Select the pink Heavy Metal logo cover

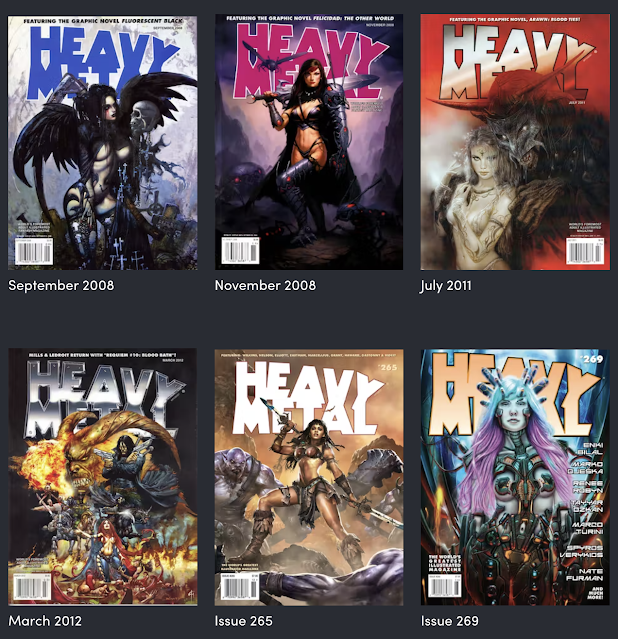(x=309, y=142)
